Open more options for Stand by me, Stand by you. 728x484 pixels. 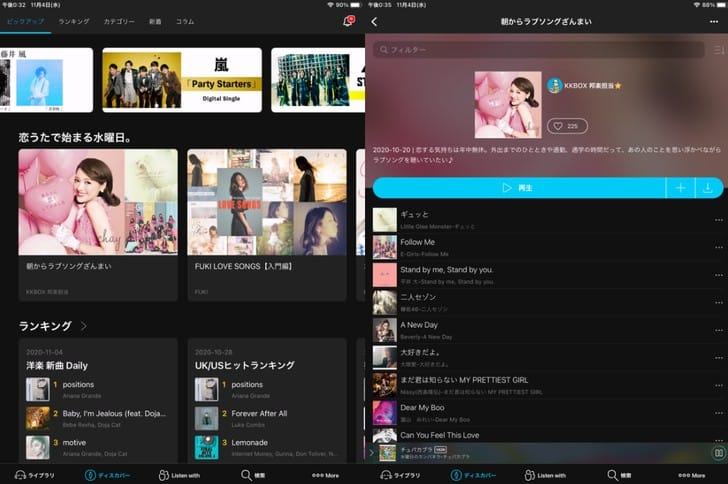(718, 275)
